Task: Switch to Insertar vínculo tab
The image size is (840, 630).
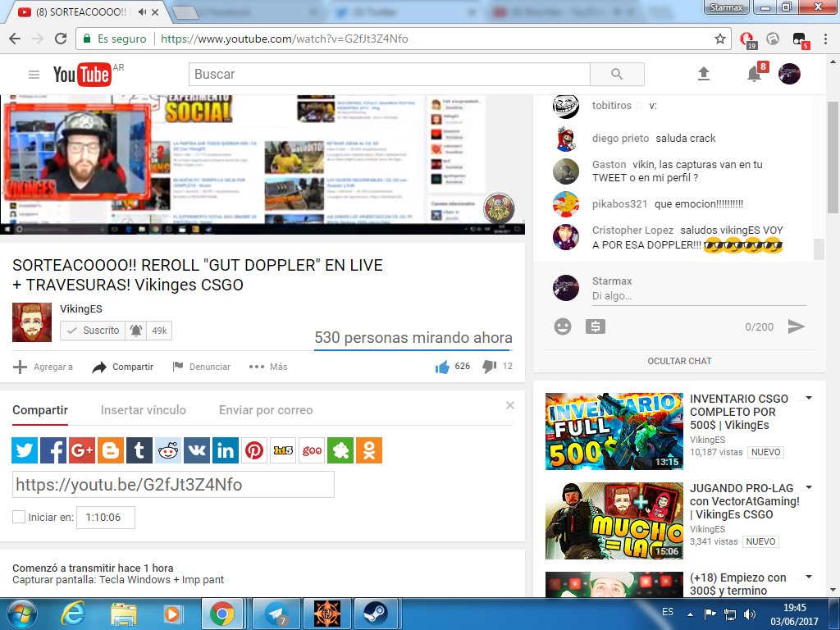Action: 144,410
